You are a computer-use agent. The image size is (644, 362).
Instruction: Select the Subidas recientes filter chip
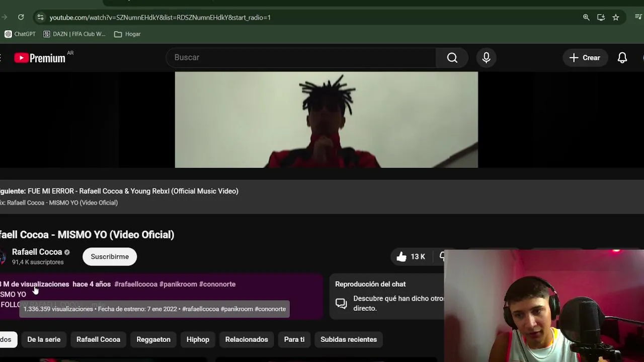pyautogui.click(x=349, y=339)
